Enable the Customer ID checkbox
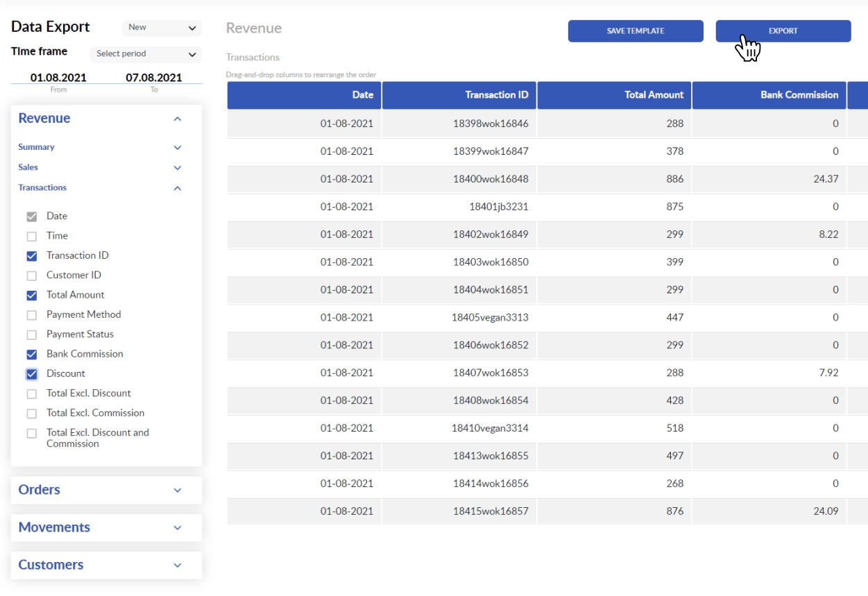Viewport: 868px width, 596px height. 32,275
